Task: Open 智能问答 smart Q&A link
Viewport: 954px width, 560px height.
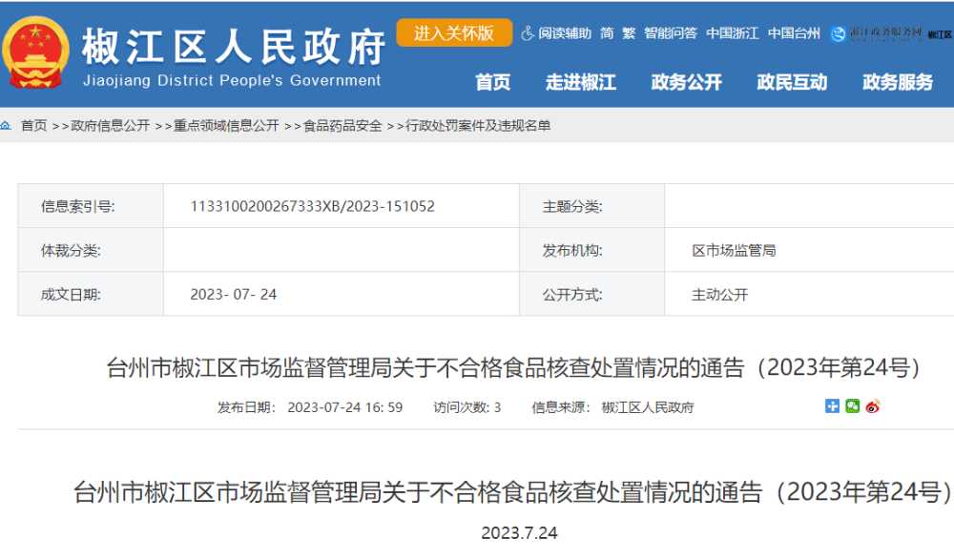Action: coord(670,33)
